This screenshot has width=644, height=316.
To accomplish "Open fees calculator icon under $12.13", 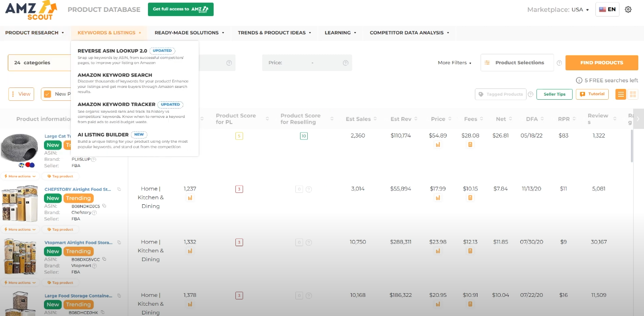I will [470, 251].
